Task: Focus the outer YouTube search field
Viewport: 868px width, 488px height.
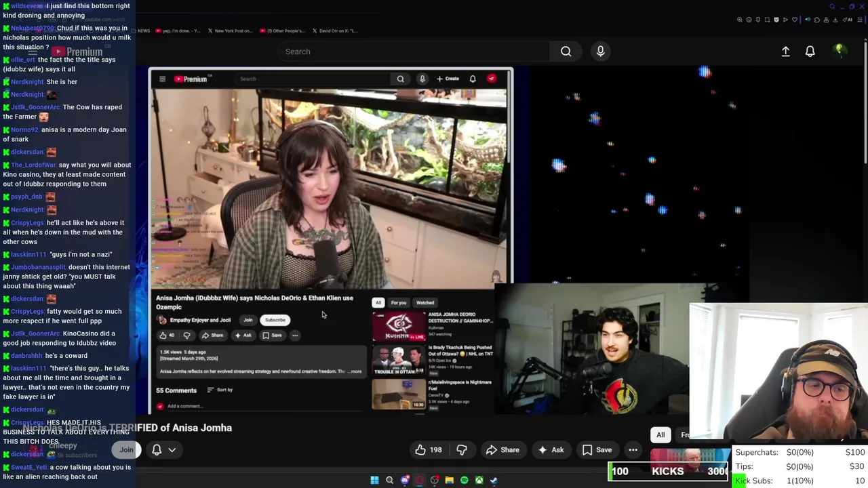Action: (414, 52)
